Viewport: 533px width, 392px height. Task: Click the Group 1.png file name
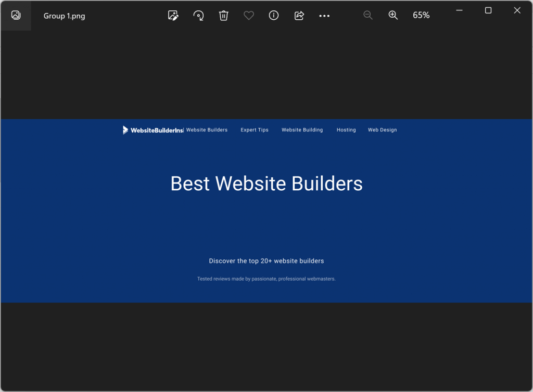(64, 16)
